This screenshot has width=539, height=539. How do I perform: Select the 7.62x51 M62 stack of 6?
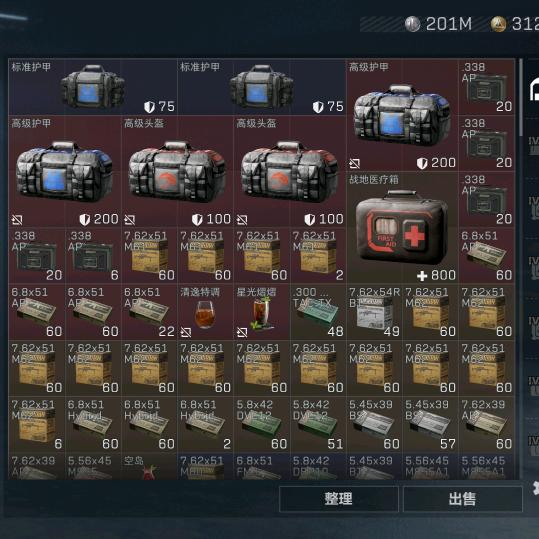[x=36, y=425]
